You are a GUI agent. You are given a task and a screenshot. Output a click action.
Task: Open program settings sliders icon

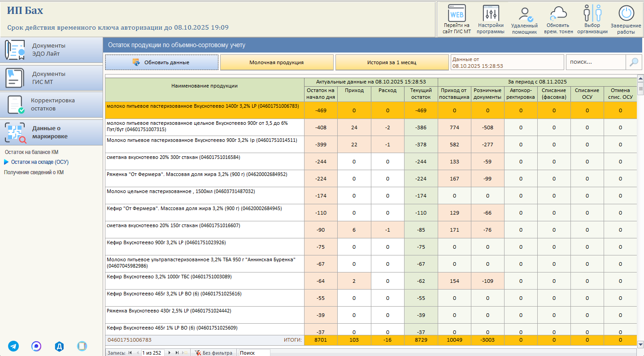click(491, 13)
